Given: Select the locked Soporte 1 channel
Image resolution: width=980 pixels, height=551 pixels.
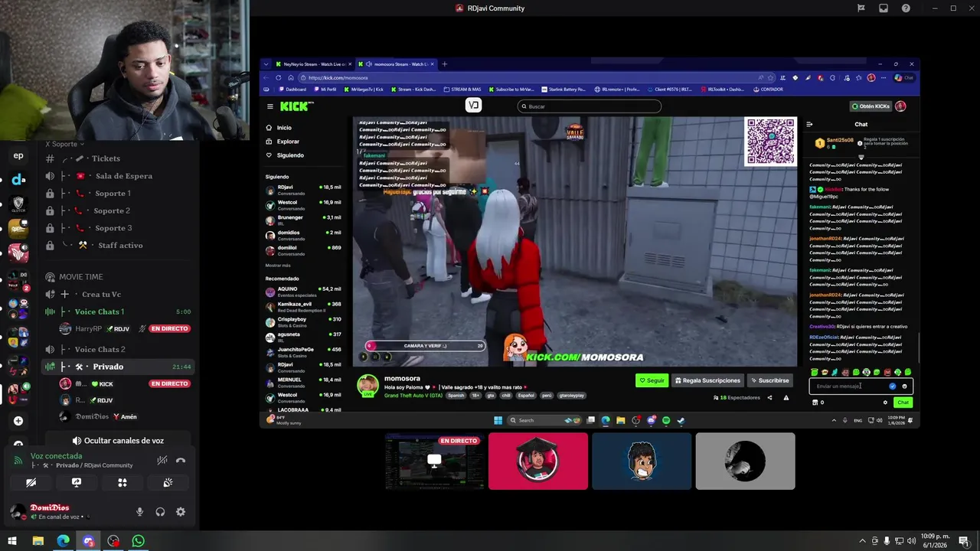Looking at the screenshot, I should 117,194.
